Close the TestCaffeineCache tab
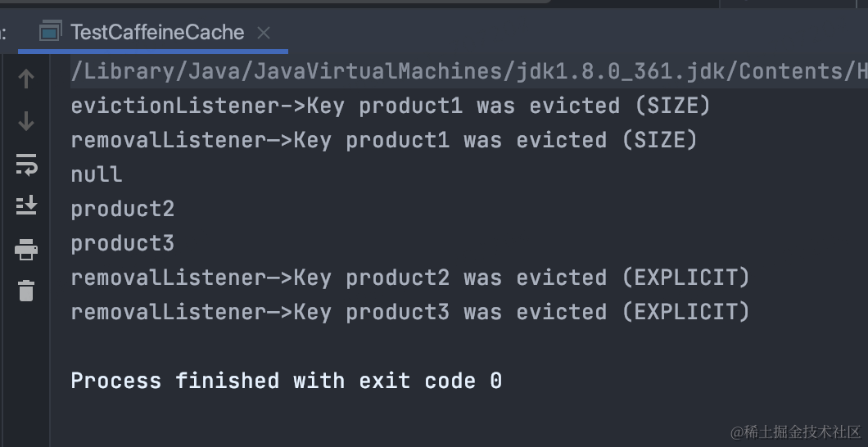 (x=264, y=34)
